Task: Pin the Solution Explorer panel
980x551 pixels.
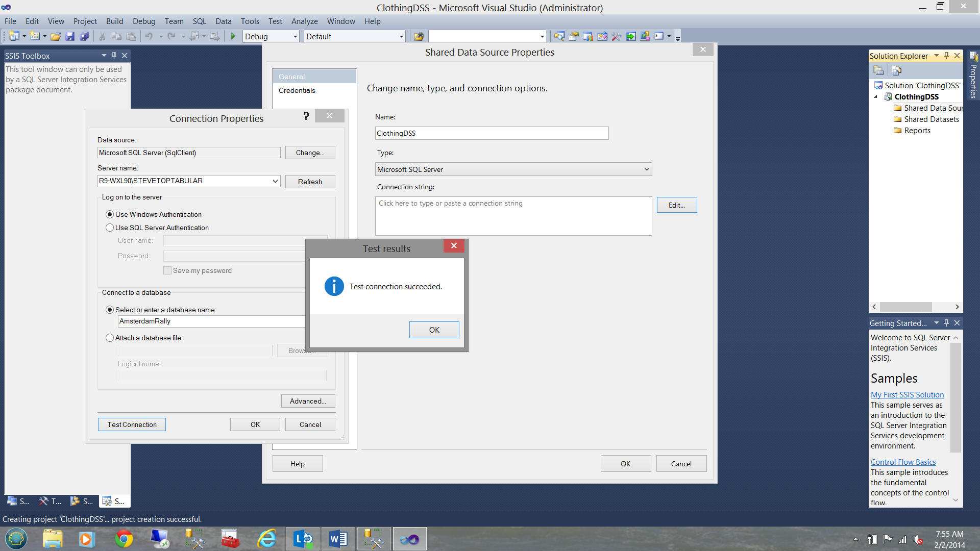Action: pos(946,56)
